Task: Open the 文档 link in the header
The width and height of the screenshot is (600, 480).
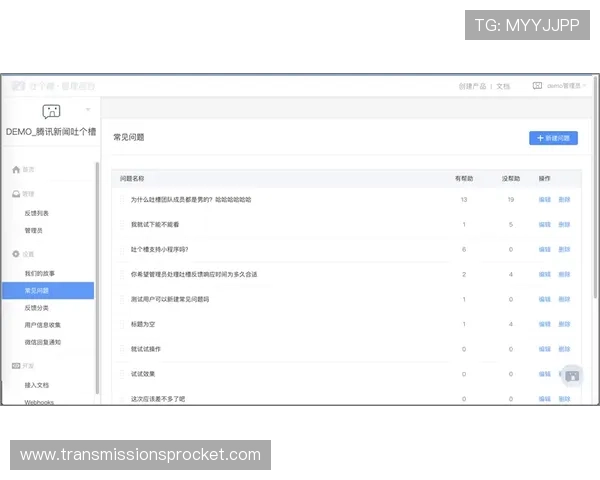Action: click(x=503, y=86)
